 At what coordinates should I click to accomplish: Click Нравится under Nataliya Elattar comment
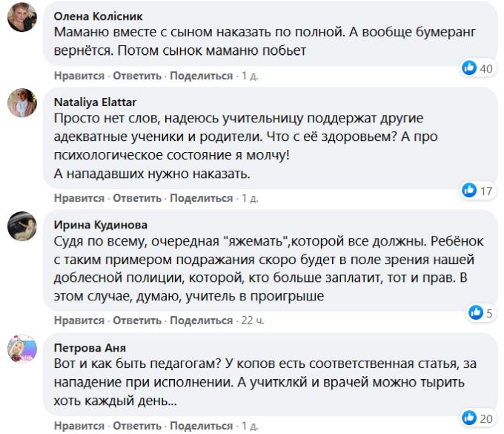click(79, 198)
